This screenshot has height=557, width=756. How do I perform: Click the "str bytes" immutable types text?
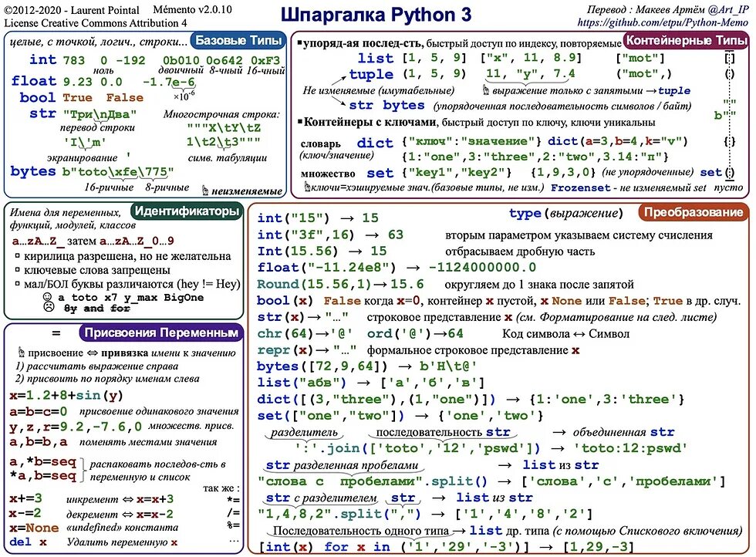(386, 105)
